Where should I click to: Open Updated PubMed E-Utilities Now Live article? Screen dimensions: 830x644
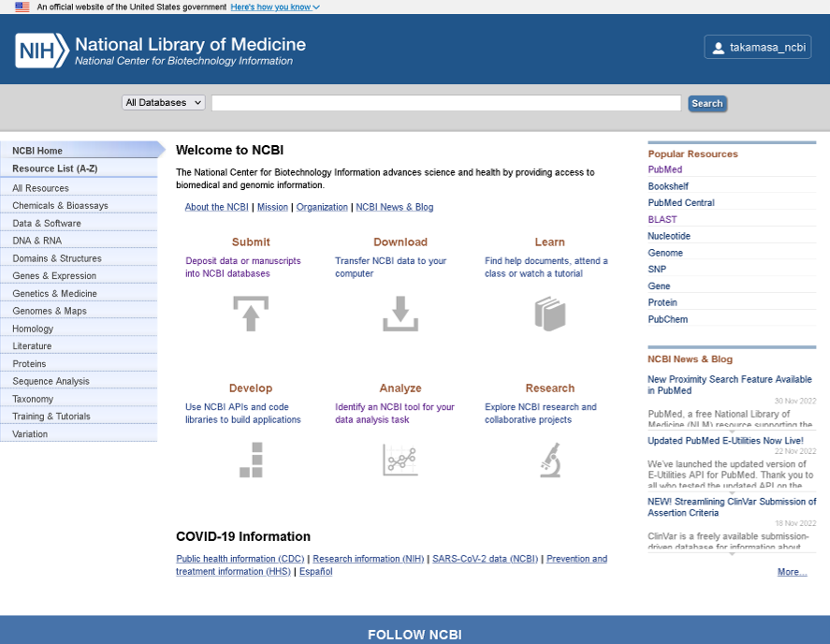click(725, 441)
